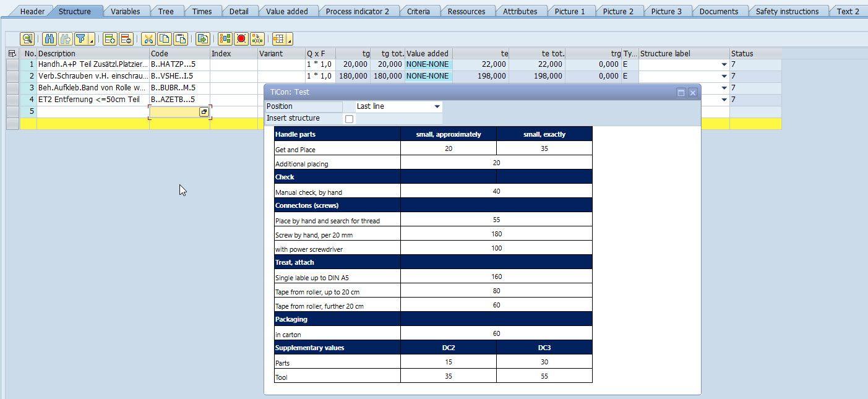Select row 3 using its row selector
This screenshot has height=399, width=868.
tap(12, 88)
